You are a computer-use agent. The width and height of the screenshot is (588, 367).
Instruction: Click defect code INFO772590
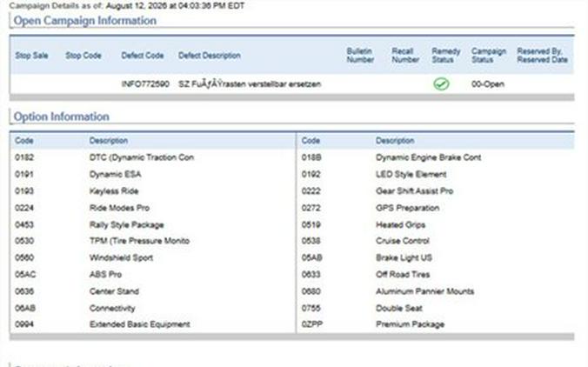pyautogui.click(x=145, y=84)
